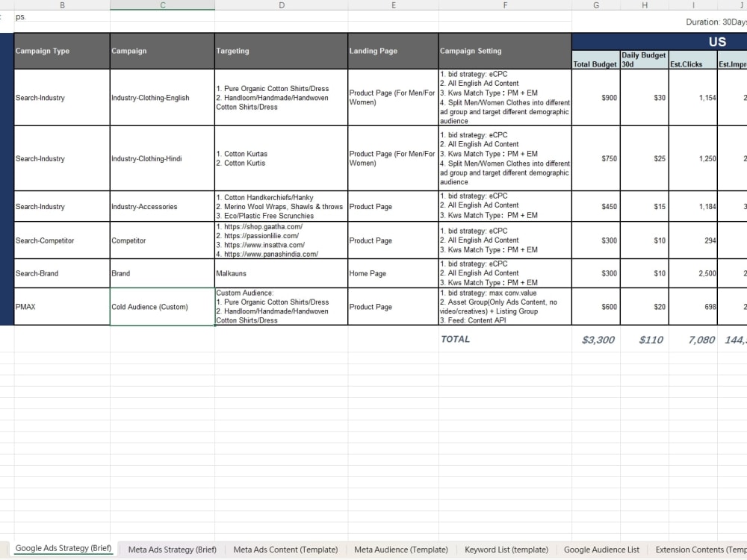Select the 1,250 estimated clicks cell

click(x=693, y=158)
